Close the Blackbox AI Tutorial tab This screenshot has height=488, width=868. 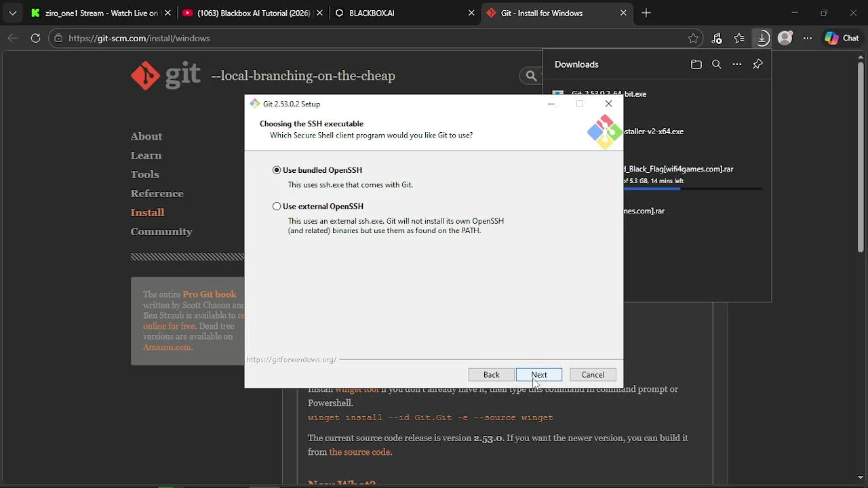pos(320,13)
